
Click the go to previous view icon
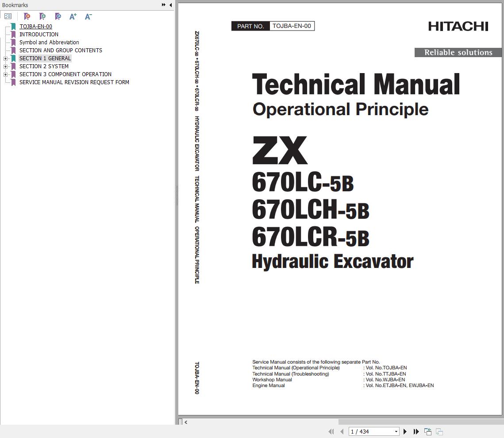pyautogui.click(x=428, y=431)
